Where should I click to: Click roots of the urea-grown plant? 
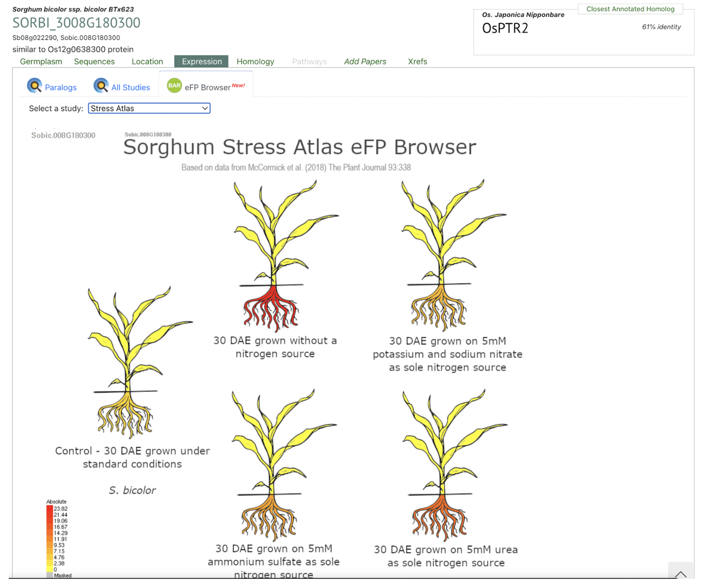point(440,518)
